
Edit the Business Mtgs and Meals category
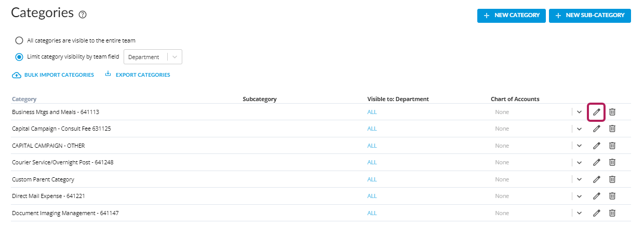point(597,112)
